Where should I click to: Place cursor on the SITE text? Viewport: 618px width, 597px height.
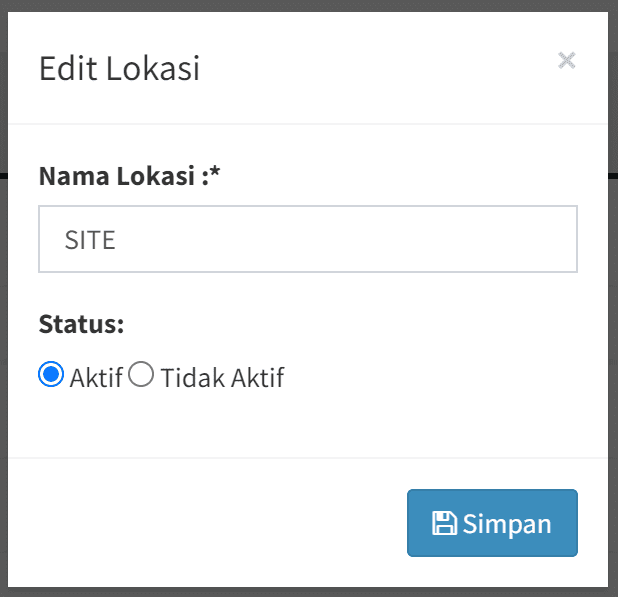point(90,240)
